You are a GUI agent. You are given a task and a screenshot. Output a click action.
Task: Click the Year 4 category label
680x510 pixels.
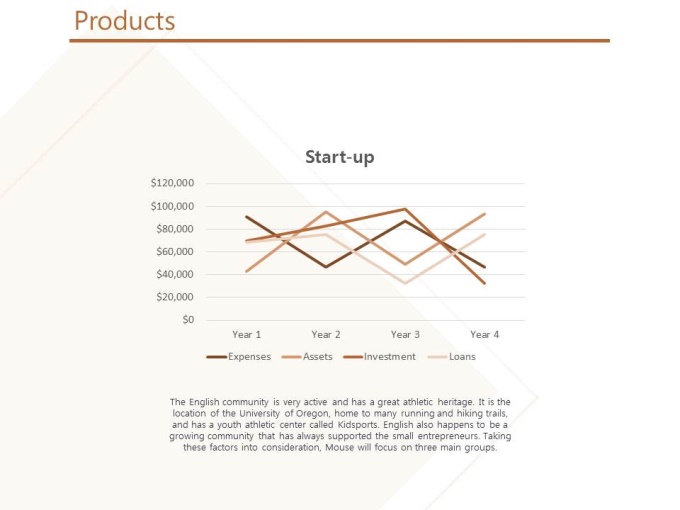point(484,335)
